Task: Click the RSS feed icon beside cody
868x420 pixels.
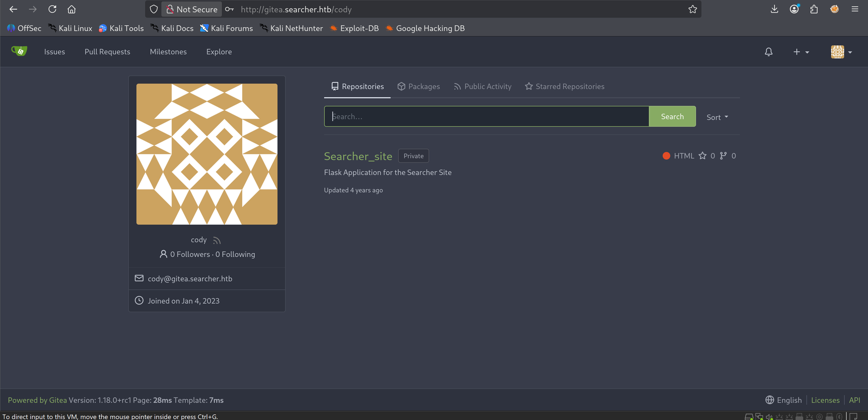Action: (x=217, y=240)
